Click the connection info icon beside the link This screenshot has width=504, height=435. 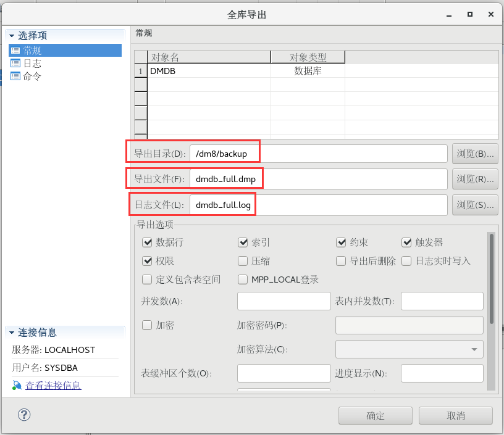point(17,385)
